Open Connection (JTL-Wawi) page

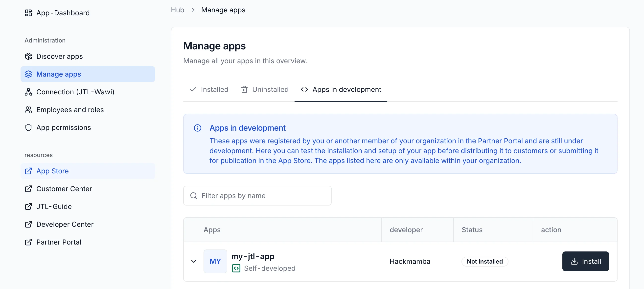click(x=88, y=92)
